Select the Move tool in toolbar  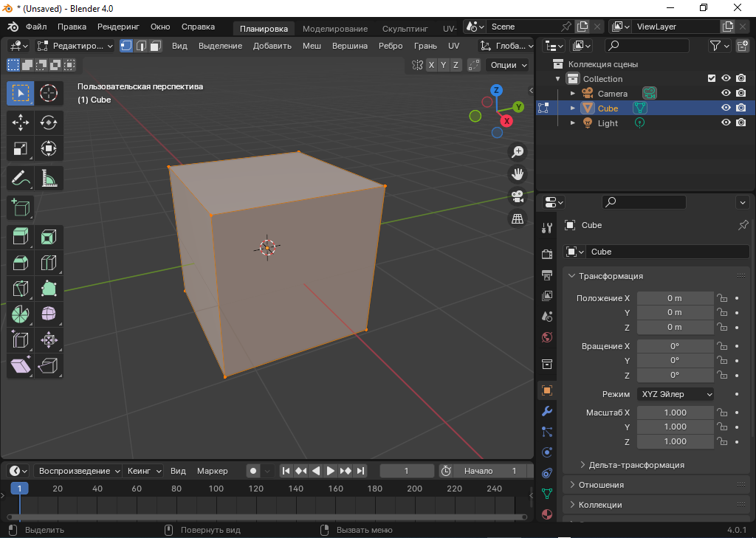[21, 123]
